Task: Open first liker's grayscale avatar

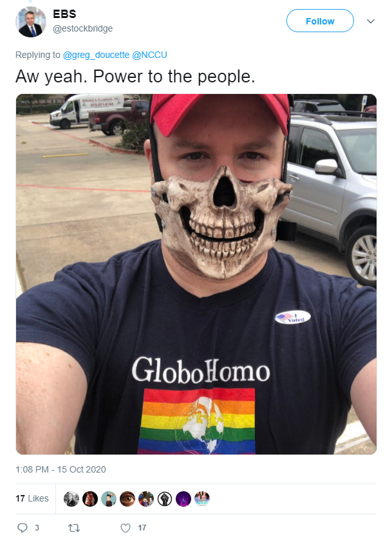Action: click(x=71, y=499)
